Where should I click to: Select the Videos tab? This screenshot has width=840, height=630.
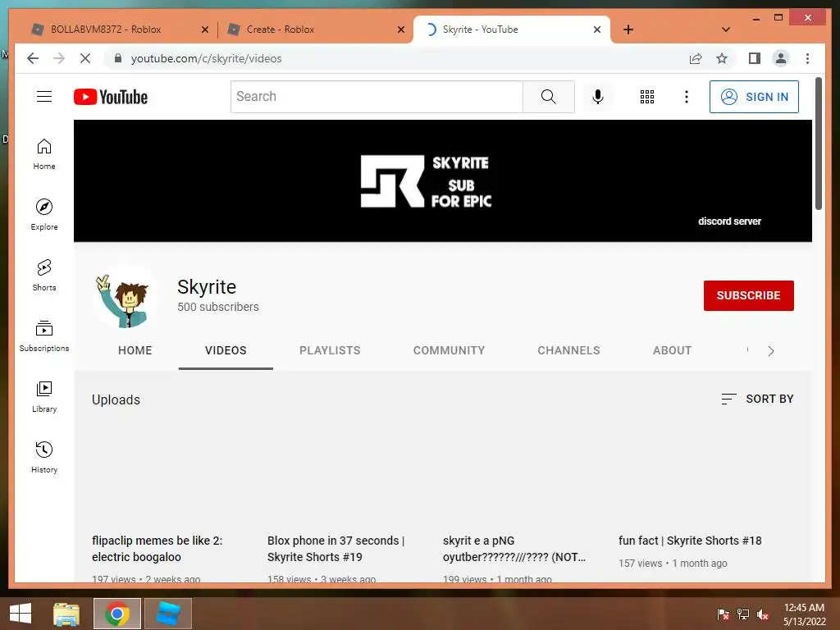coord(226,350)
